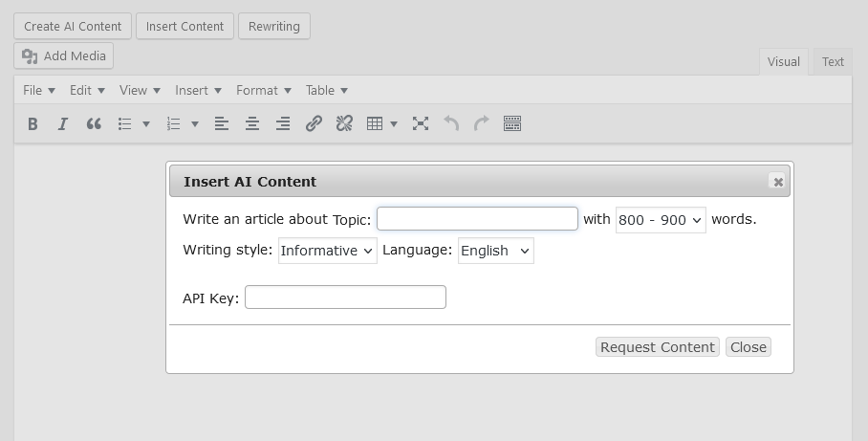The image size is (868, 441).
Task: Open the Writing style Informative dropdown
Action: (327, 251)
